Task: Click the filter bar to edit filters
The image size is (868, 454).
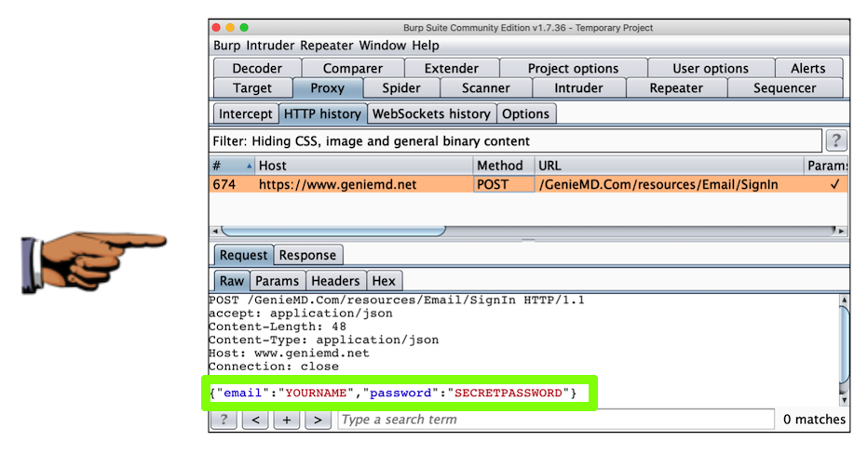Action: point(515,141)
